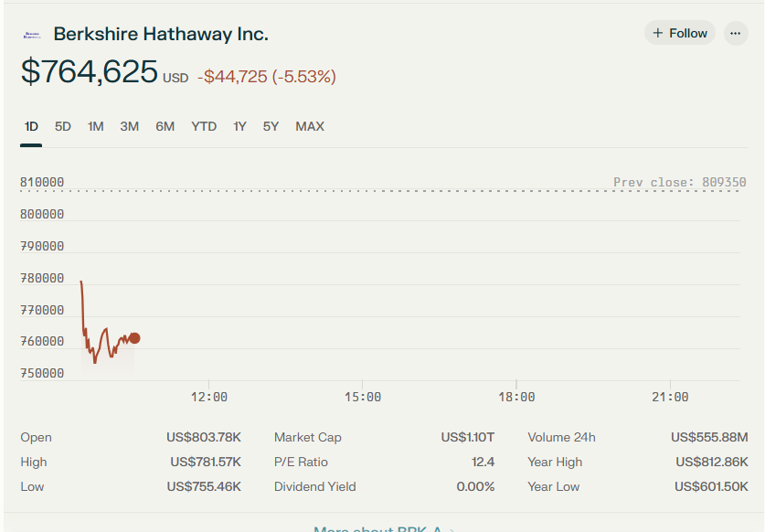This screenshot has height=532, width=765.
Task: Click the High value US$781.57K
Action: 206,462
